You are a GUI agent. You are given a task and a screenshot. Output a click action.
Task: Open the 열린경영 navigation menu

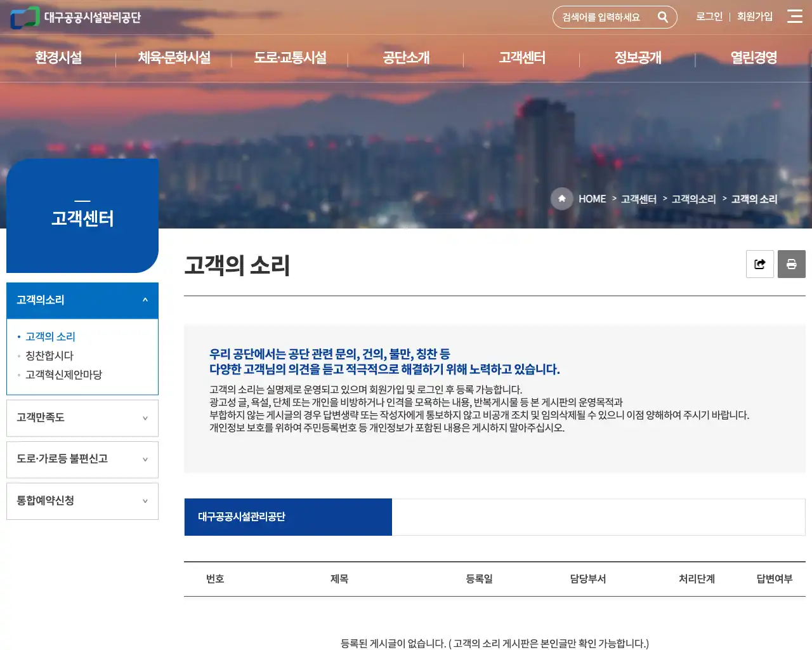752,58
